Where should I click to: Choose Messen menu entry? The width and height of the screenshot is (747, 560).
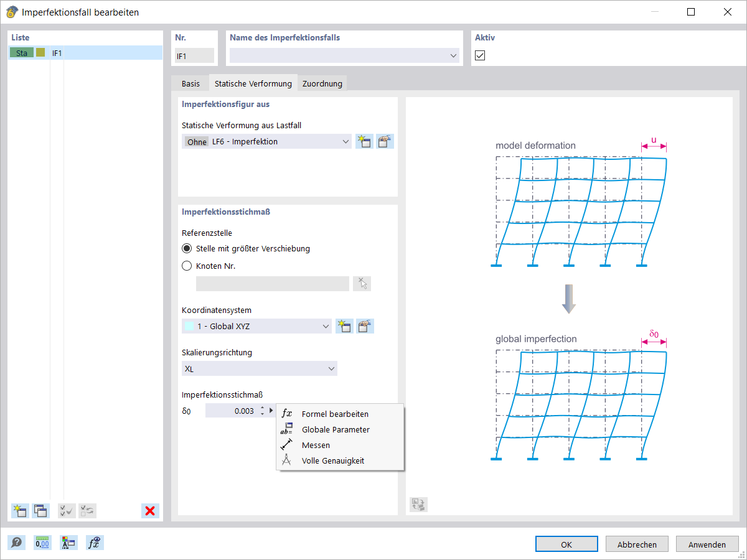[x=340, y=446]
